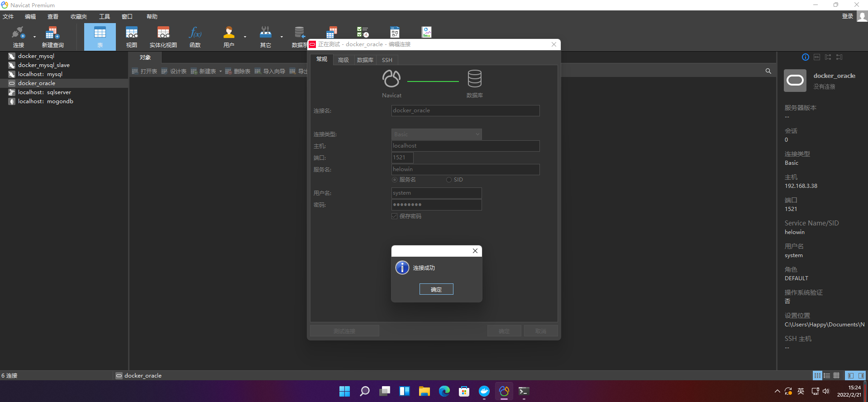
Task: Click the user avatar next to 登录
Action: pyautogui.click(x=862, y=16)
